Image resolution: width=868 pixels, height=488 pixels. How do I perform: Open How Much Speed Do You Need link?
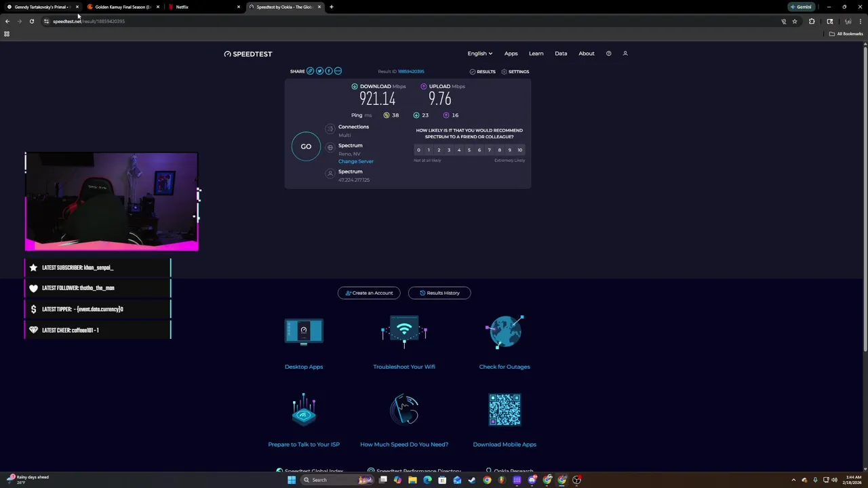point(404,445)
